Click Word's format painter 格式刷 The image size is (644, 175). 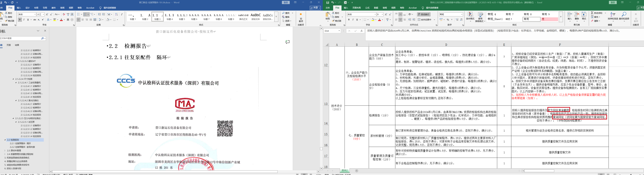(10, 21)
